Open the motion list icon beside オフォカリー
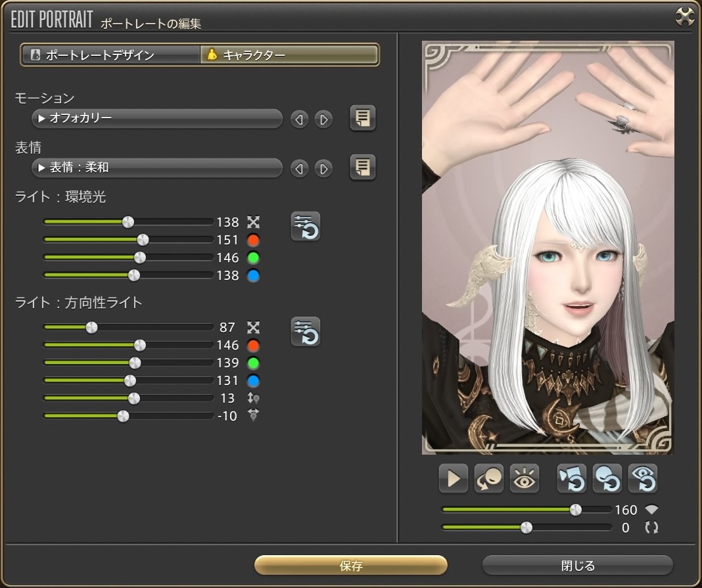 click(x=362, y=118)
